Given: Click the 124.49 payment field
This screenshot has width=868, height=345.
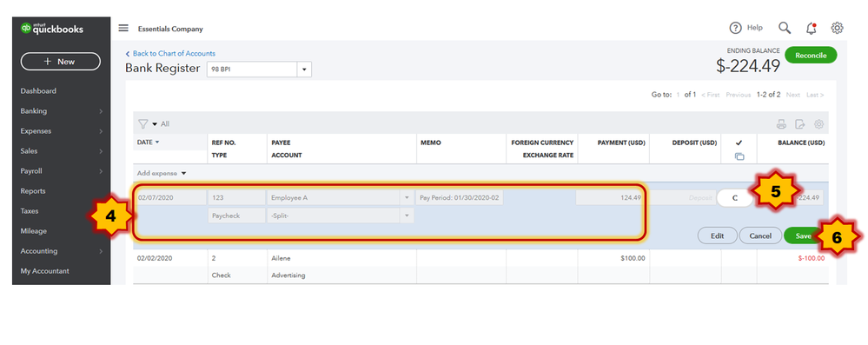Looking at the screenshot, I should (610, 197).
